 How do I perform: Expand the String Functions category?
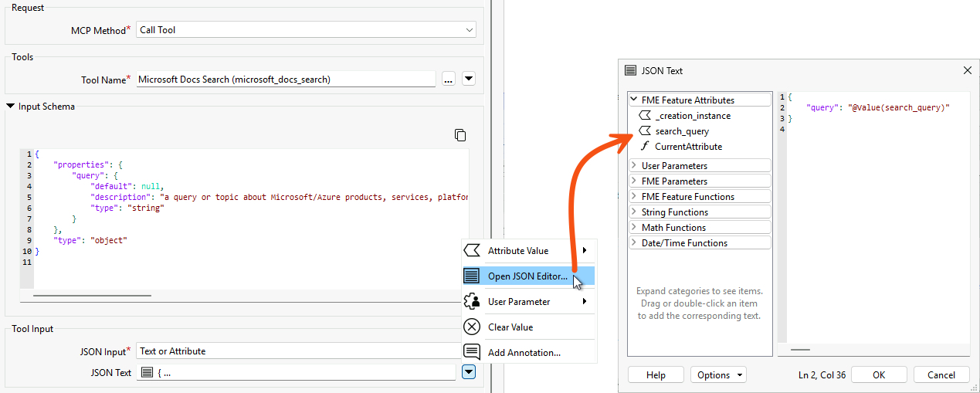click(x=634, y=212)
